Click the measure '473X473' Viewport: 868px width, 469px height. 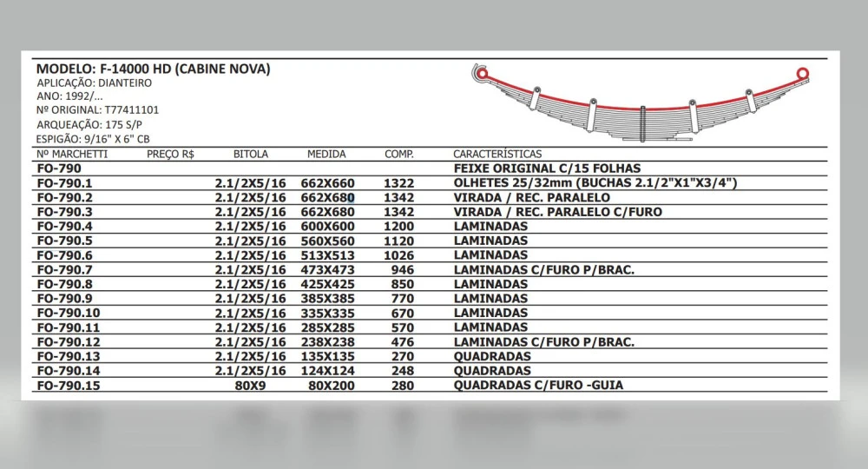328,269
